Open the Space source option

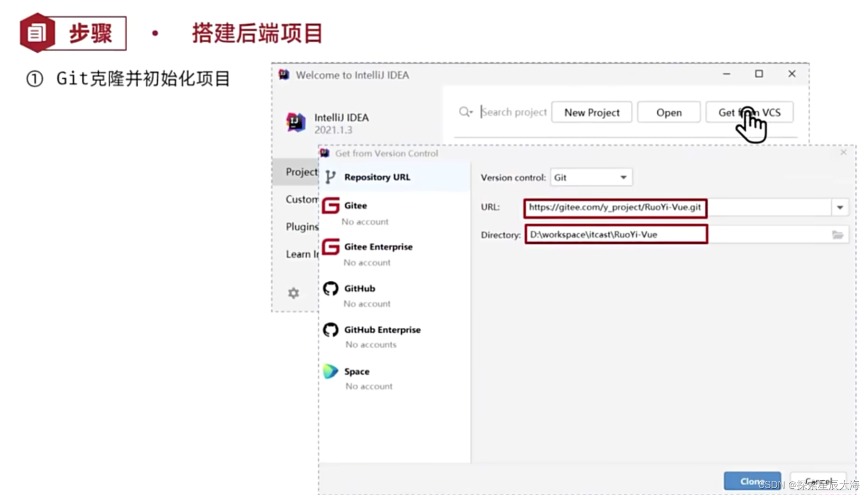356,371
